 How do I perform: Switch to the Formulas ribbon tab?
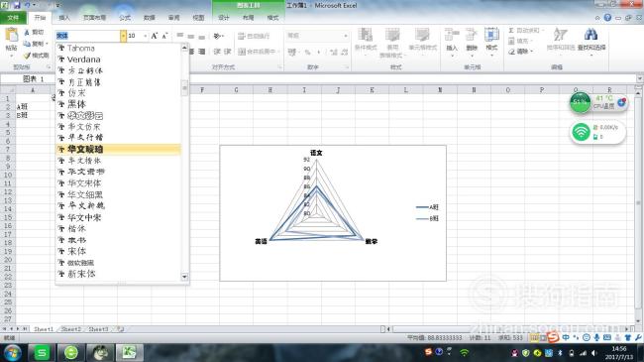point(125,18)
